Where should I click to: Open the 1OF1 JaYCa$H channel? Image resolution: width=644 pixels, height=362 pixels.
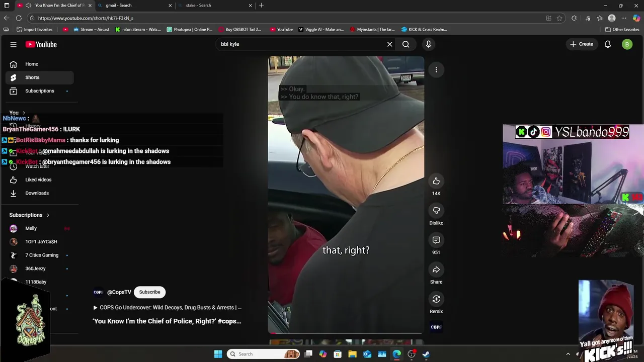(39, 242)
